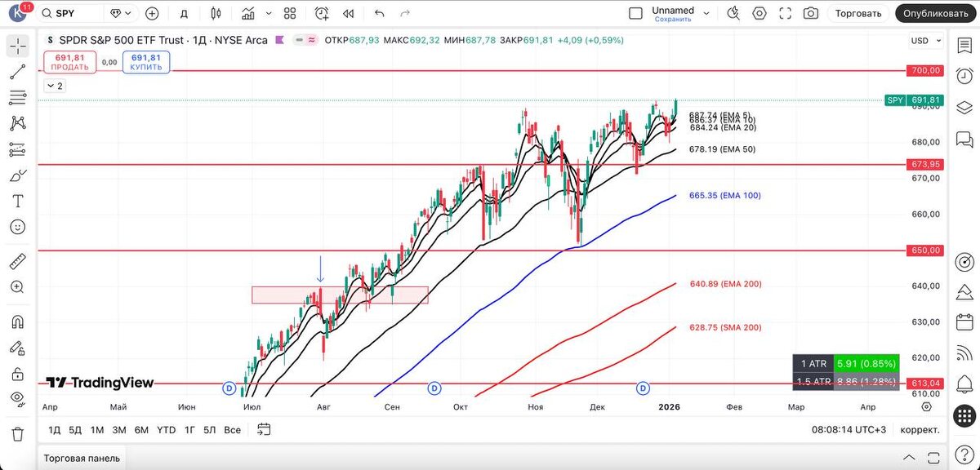
Task: Click the КУПИТЬ 691,81 buy button
Action: (146, 62)
